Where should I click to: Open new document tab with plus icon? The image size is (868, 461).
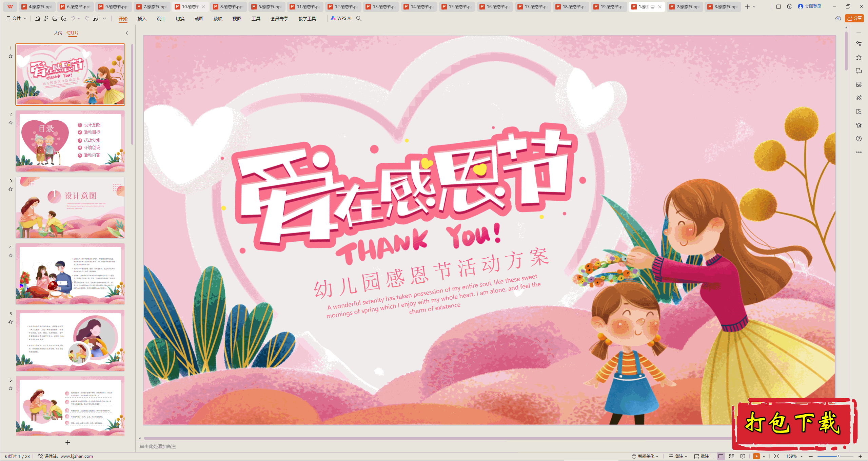click(747, 6)
